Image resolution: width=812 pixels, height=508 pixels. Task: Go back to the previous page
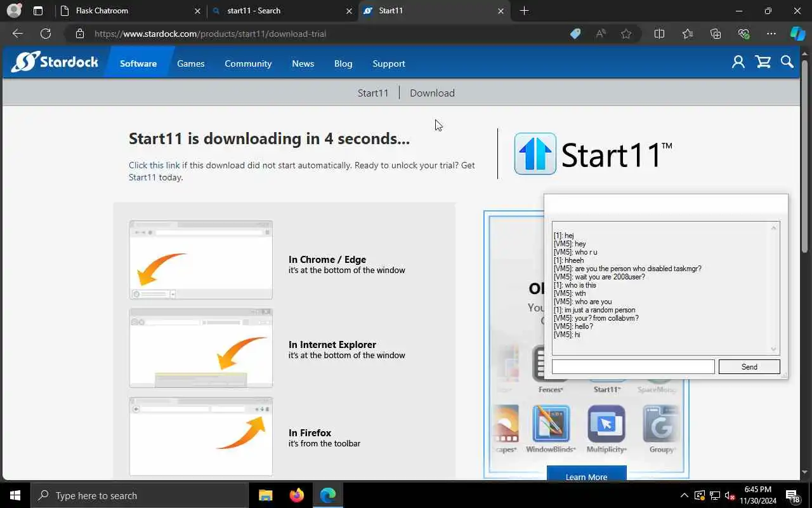(17, 34)
